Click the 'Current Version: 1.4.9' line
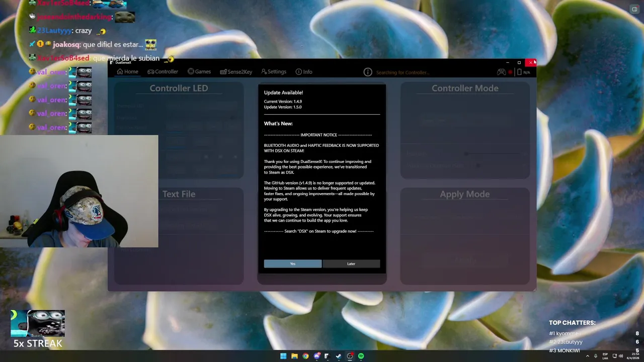Screen dimensions: 644x362 tap(283, 102)
